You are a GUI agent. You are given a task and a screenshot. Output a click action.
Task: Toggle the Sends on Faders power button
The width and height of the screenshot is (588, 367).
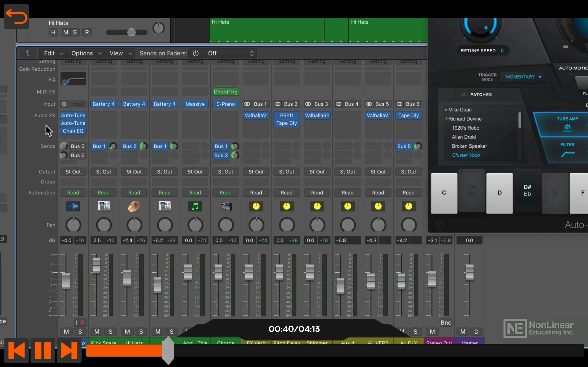point(195,53)
